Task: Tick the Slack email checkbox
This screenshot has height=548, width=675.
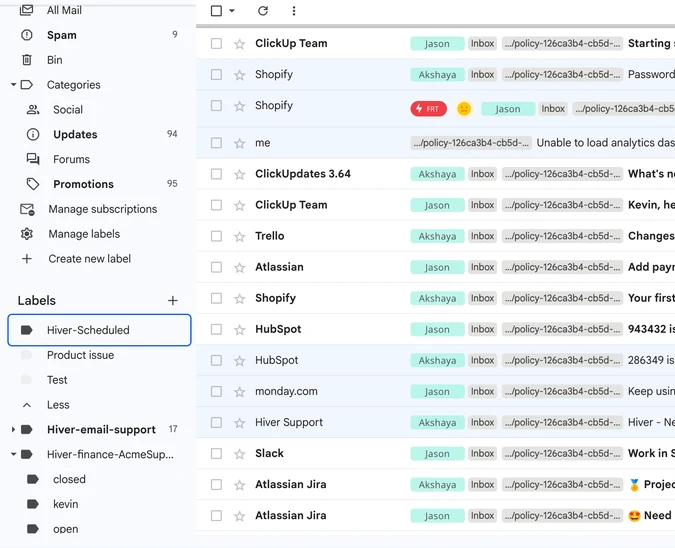Action: tap(217, 453)
